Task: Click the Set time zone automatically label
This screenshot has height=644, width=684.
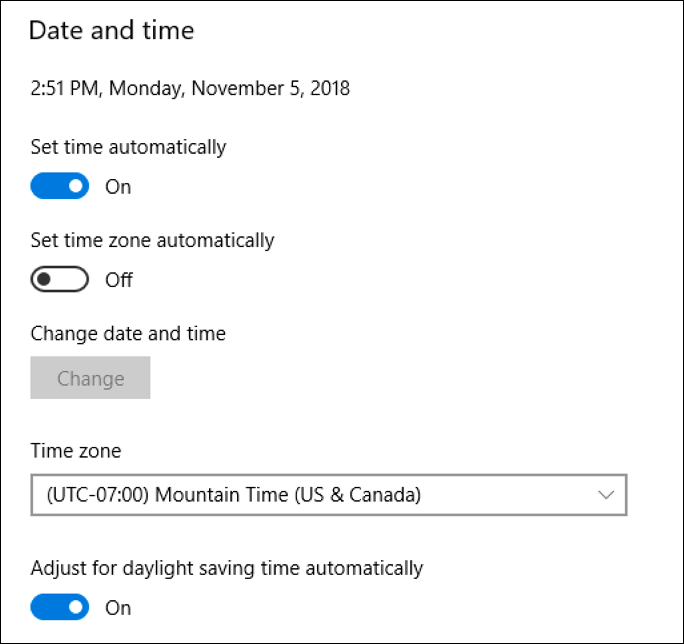Action: (152, 240)
